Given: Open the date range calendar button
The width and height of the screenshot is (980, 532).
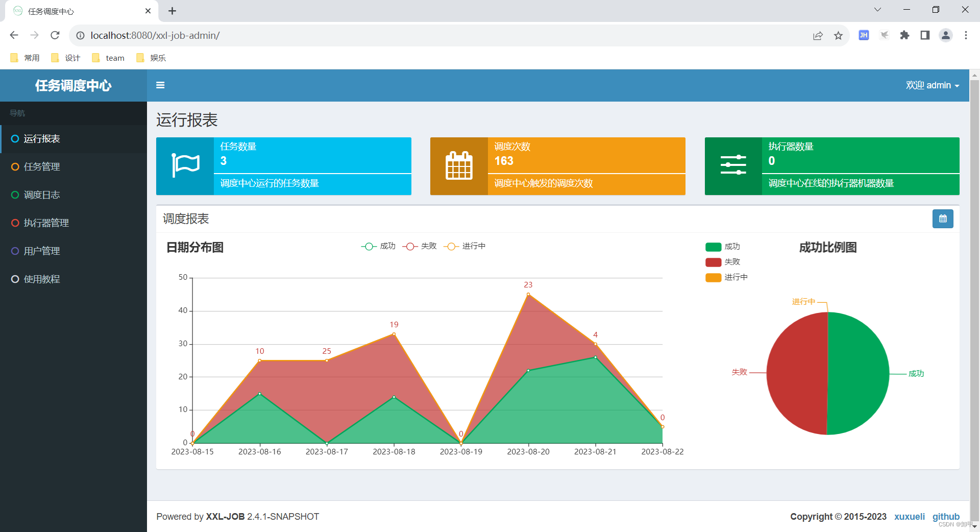Looking at the screenshot, I should point(943,219).
